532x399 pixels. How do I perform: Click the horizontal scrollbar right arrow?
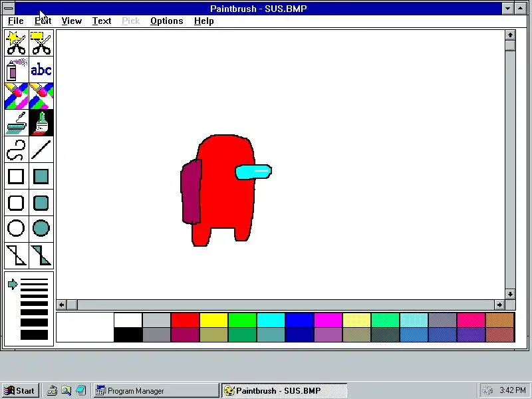(x=499, y=305)
